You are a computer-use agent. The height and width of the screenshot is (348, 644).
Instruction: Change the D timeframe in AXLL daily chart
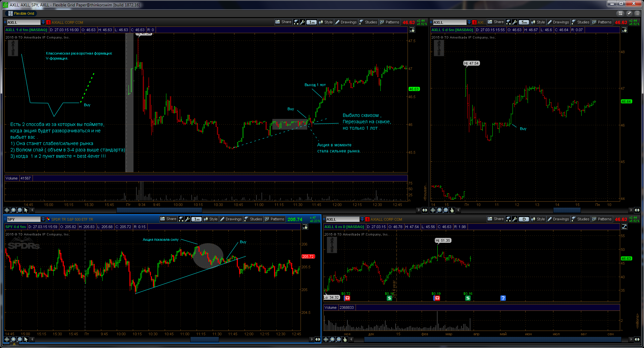[x=524, y=219]
